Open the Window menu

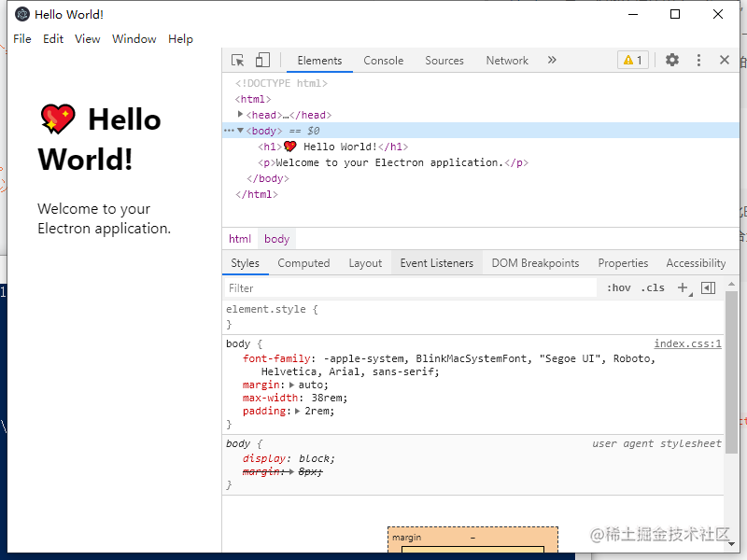pos(134,39)
